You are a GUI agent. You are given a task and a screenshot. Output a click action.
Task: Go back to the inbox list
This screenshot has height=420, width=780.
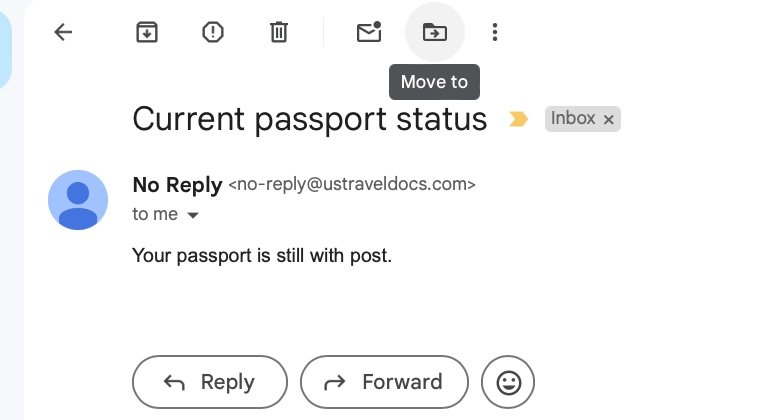click(x=63, y=32)
